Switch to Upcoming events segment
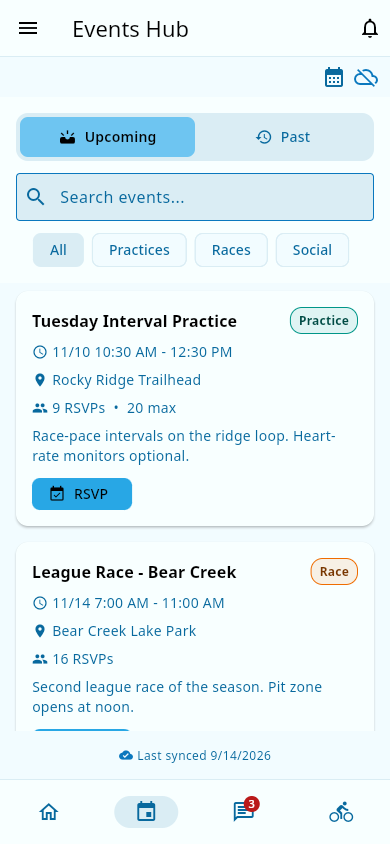Viewport: 390px width, 844px height. (x=108, y=137)
